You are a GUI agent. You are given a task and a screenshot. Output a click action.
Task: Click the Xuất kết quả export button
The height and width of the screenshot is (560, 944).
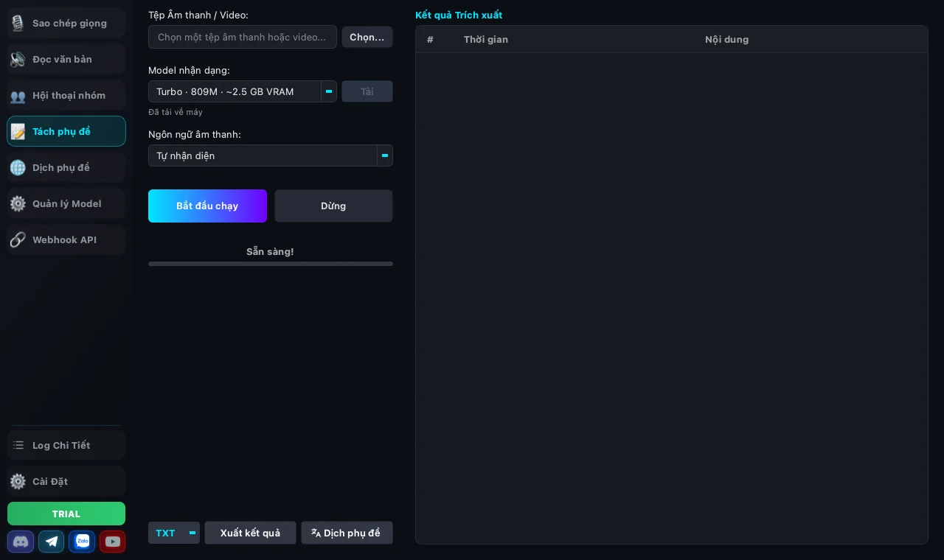coord(250,533)
